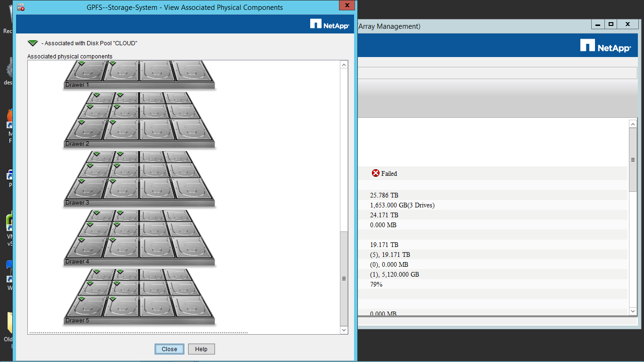The height and width of the screenshot is (362, 644).
Task: Click NetApp logo in Array Management window
Action: (x=605, y=46)
